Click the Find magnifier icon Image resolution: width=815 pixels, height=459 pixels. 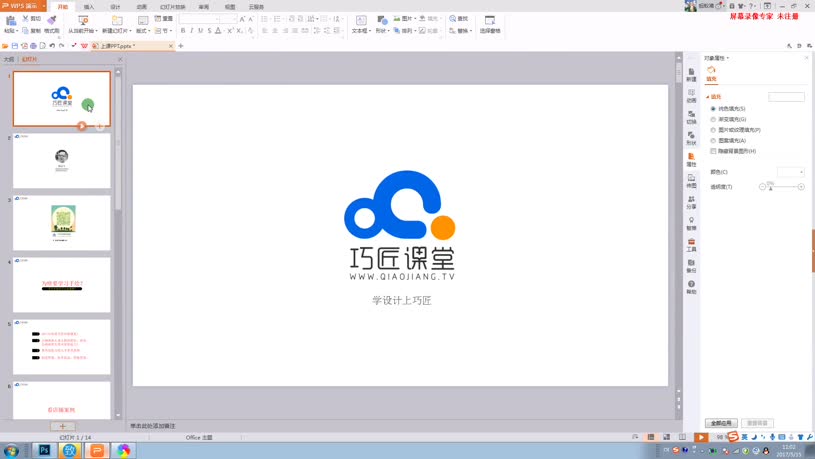[453, 18]
